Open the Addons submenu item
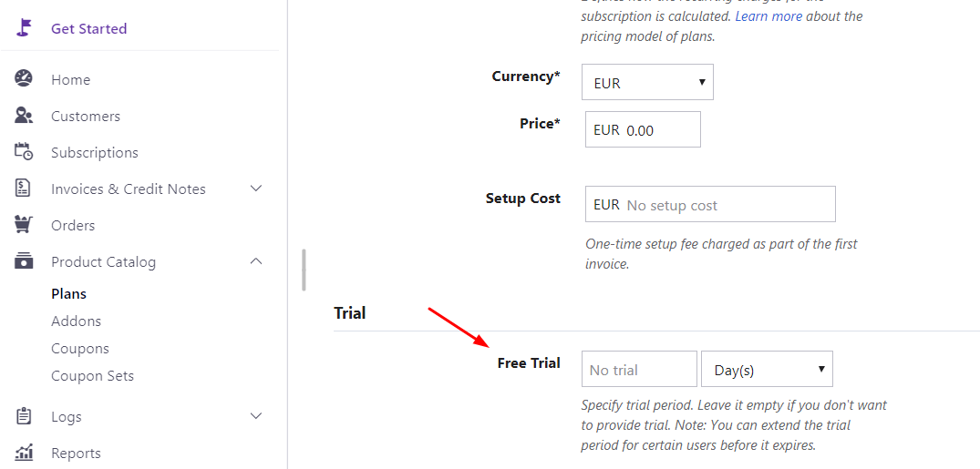The image size is (980, 469). (76, 321)
